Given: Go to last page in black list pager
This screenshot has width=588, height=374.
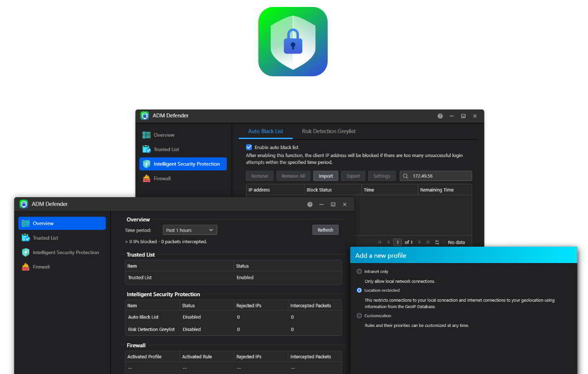Looking at the screenshot, I should 428,242.
